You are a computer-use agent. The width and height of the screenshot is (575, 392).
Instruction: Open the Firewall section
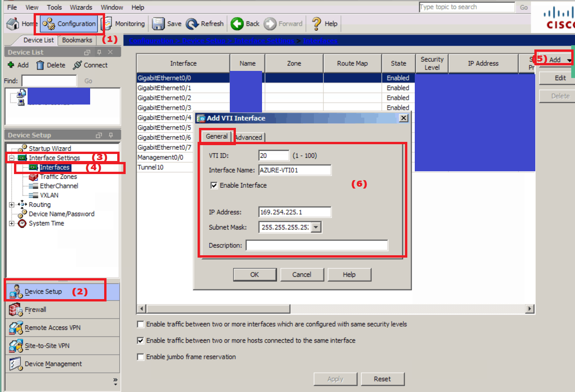pos(63,309)
